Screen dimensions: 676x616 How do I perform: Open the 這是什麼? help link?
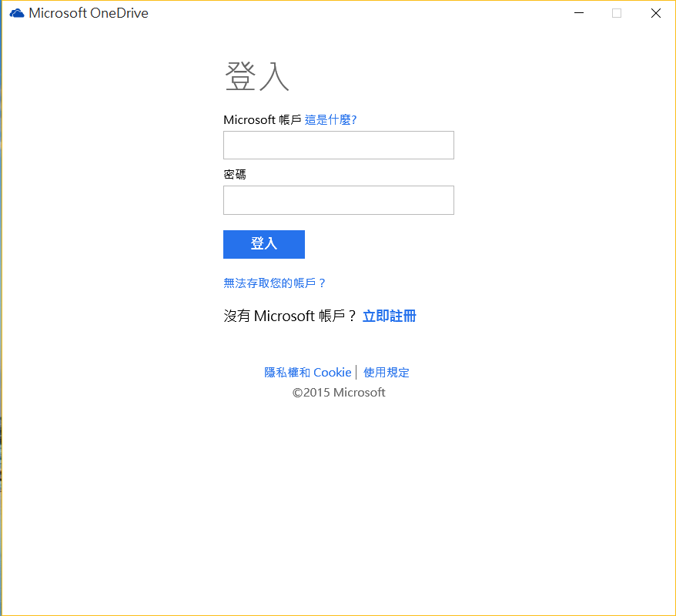[330, 120]
